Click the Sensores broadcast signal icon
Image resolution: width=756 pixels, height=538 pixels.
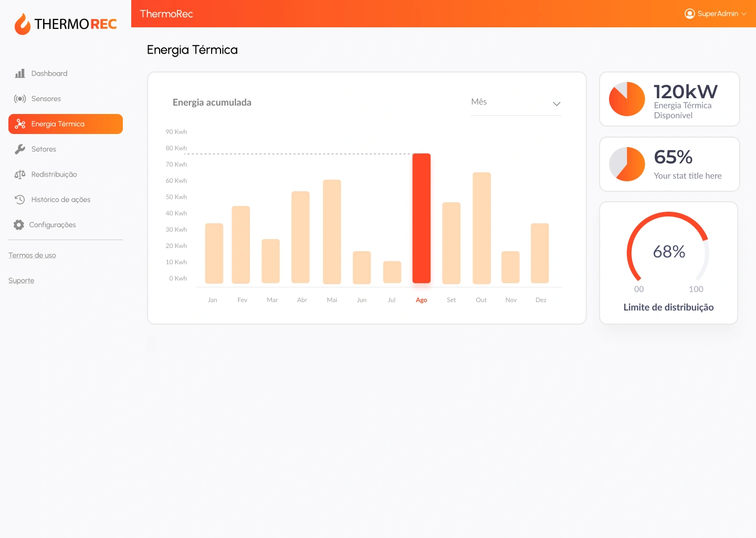pyautogui.click(x=20, y=99)
